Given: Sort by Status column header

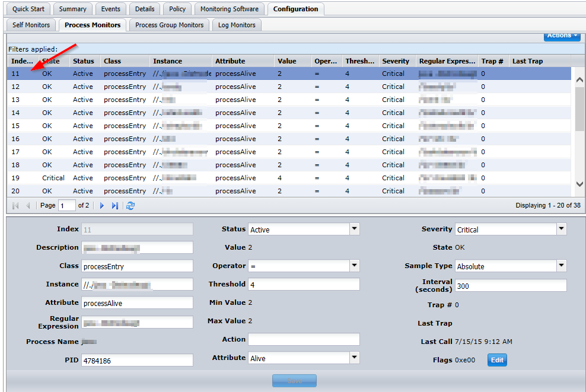Looking at the screenshot, I should coord(85,61).
